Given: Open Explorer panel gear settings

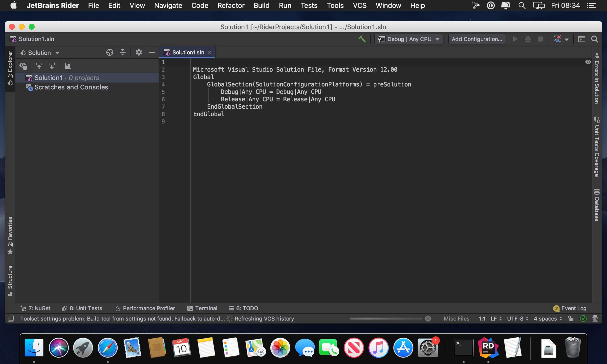Looking at the screenshot, I should point(139,52).
